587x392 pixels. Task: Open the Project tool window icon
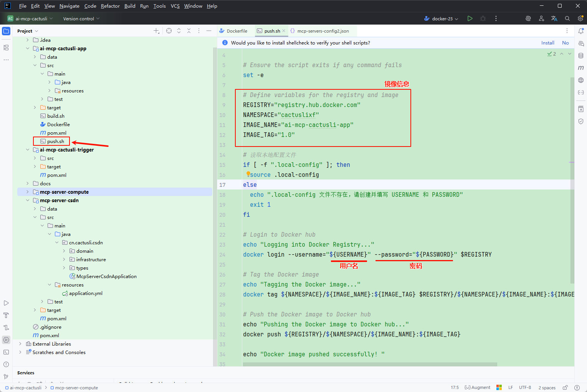click(6, 31)
